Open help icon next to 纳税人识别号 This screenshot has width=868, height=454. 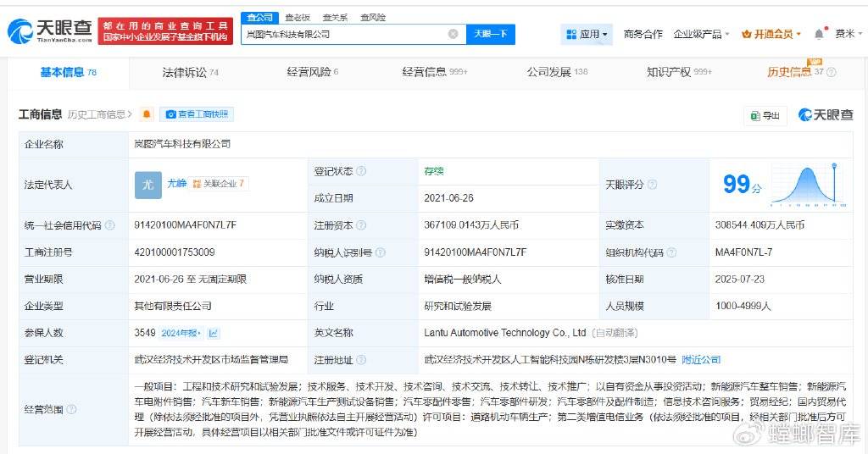point(380,252)
